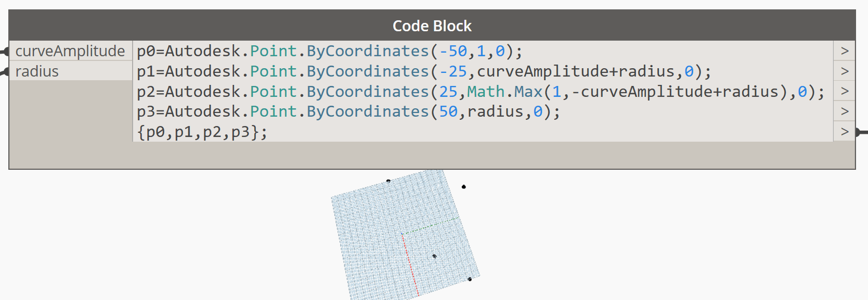
Task: Click the {p0,p1,p2,p3} list code line
Action: point(202,132)
